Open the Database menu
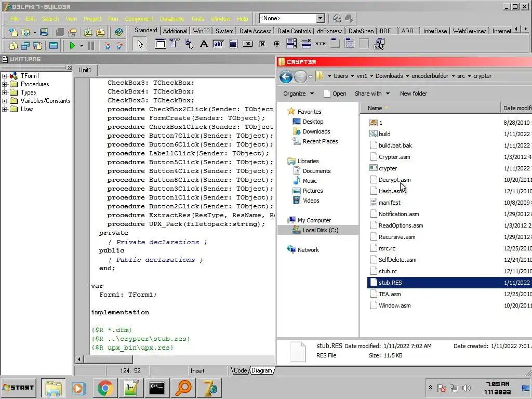This screenshot has width=532, height=399. (x=171, y=19)
